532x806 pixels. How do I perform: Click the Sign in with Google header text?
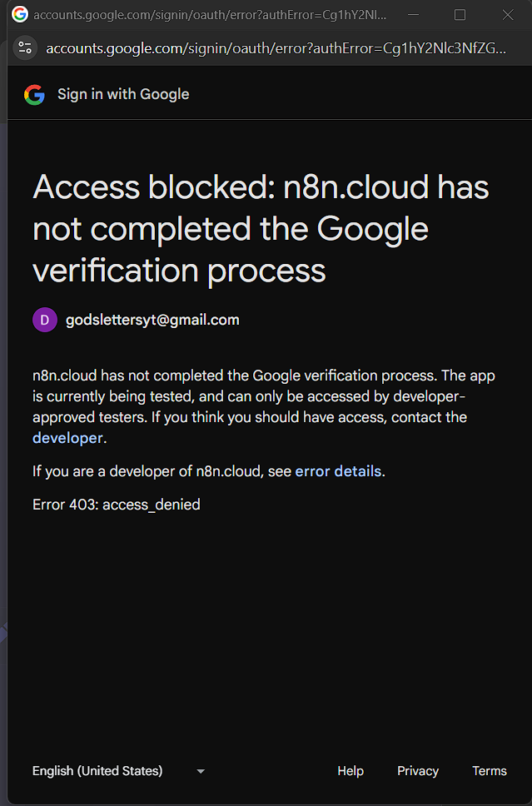tap(123, 94)
